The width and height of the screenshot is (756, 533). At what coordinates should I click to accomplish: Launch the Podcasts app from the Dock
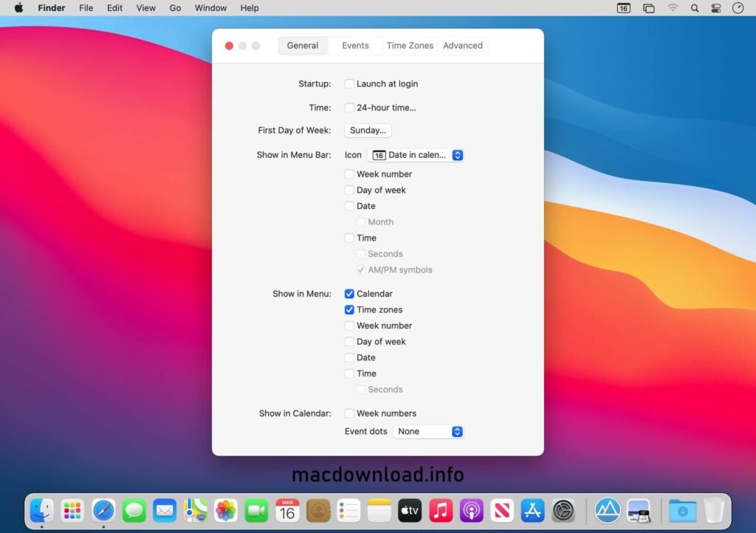[x=470, y=510]
